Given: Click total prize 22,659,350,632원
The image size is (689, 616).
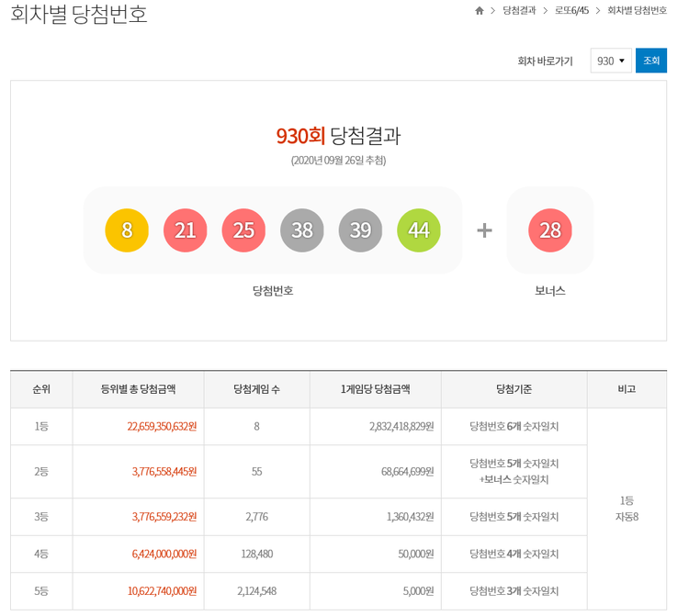Looking at the screenshot, I should pos(162,426).
